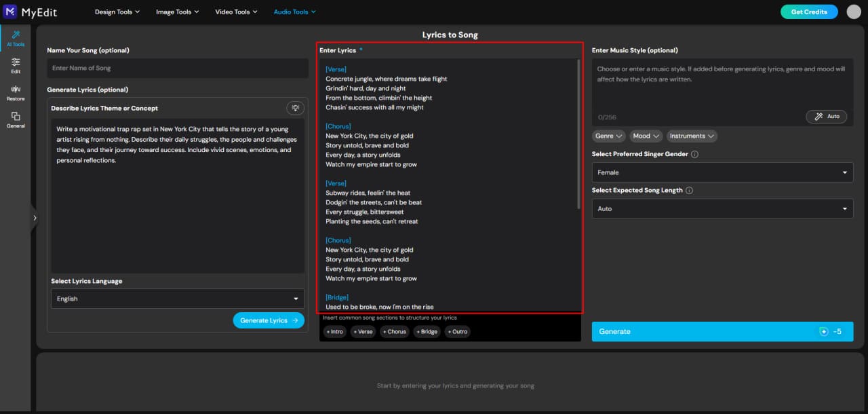Change the Female singer gender selection
The image size is (868, 414).
(x=722, y=172)
